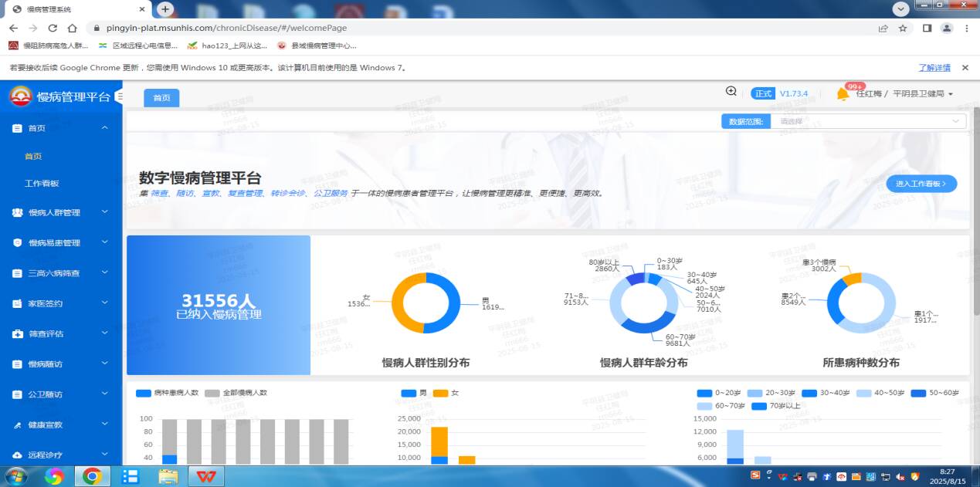This screenshot has height=487, width=980.
Task: Click the notification bell icon
Action: point(842,94)
